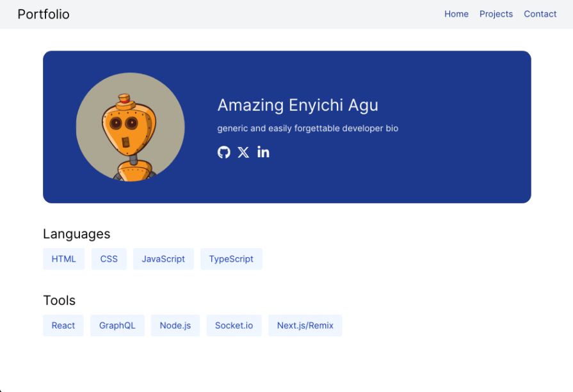
Task: Click the TypeScript badge
Action: (x=231, y=258)
